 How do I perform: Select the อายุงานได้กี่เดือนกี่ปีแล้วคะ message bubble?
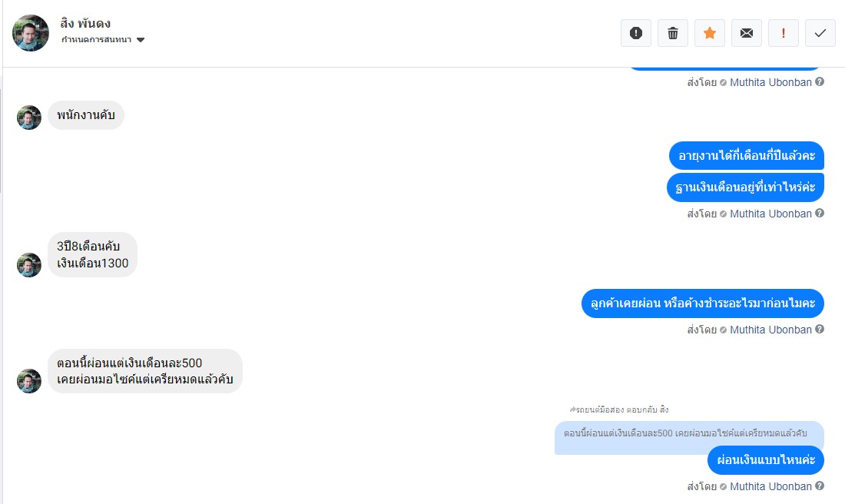click(747, 156)
